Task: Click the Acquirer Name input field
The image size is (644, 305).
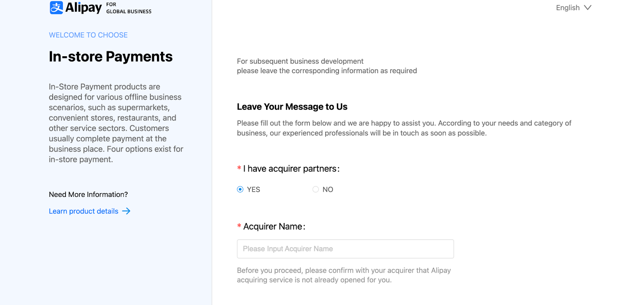Action: pyautogui.click(x=345, y=249)
